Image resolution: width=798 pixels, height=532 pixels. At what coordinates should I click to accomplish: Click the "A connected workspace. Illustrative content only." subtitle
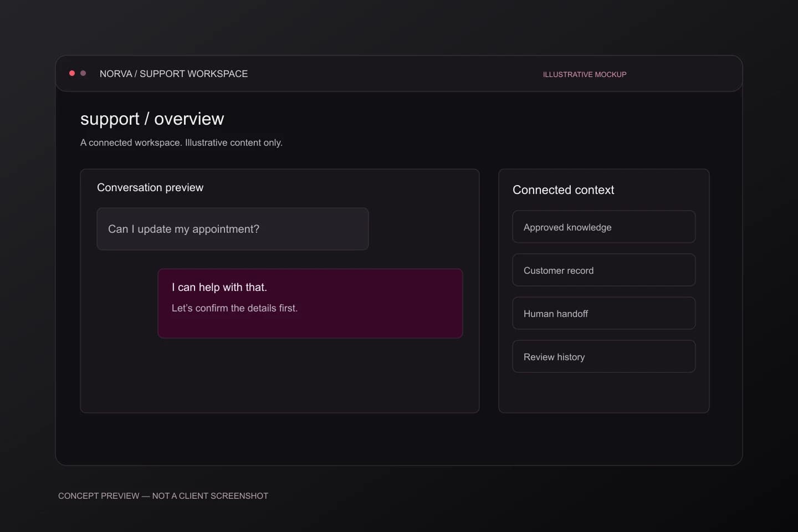pyautogui.click(x=181, y=142)
